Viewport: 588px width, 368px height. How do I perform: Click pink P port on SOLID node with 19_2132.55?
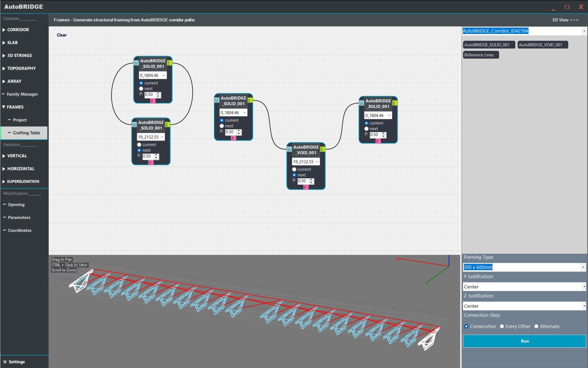click(x=150, y=163)
